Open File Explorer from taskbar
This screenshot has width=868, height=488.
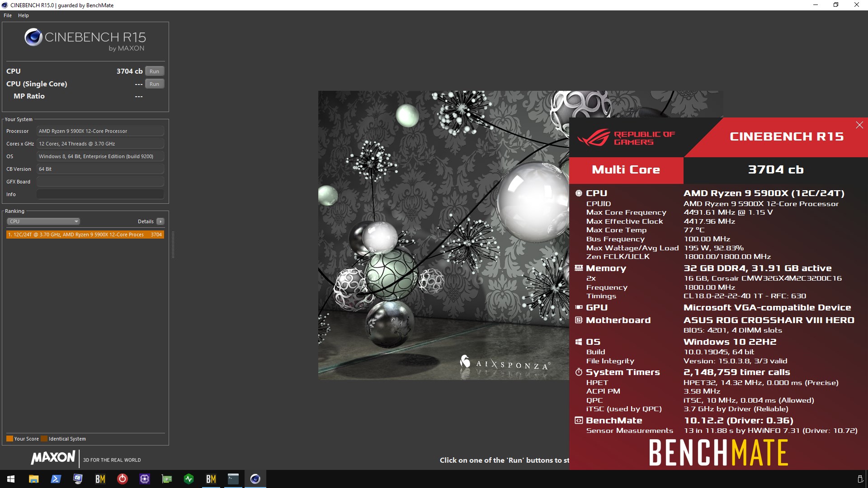(x=33, y=479)
